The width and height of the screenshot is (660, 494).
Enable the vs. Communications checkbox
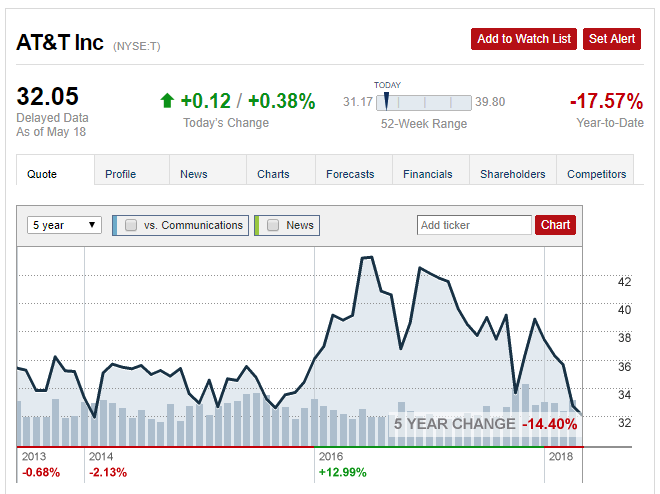pyautogui.click(x=131, y=225)
